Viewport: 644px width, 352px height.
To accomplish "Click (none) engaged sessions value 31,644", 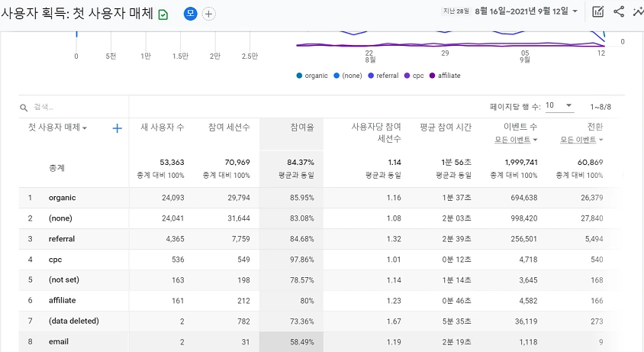I will (239, 218).
